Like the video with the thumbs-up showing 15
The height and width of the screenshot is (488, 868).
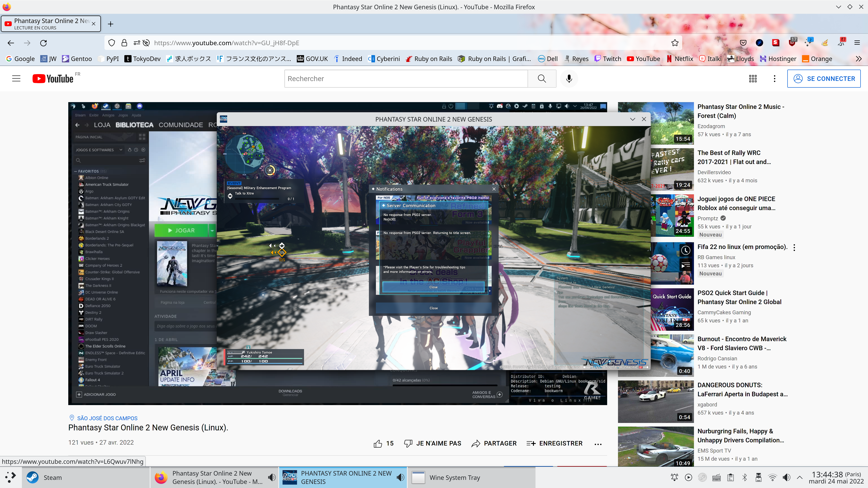pyautogui.click(x=383, y=443)
